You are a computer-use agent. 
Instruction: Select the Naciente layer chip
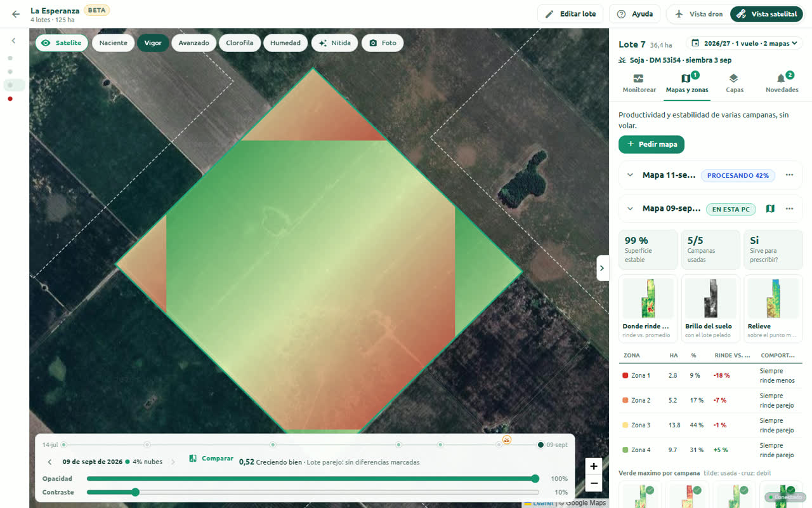point(113,43)
